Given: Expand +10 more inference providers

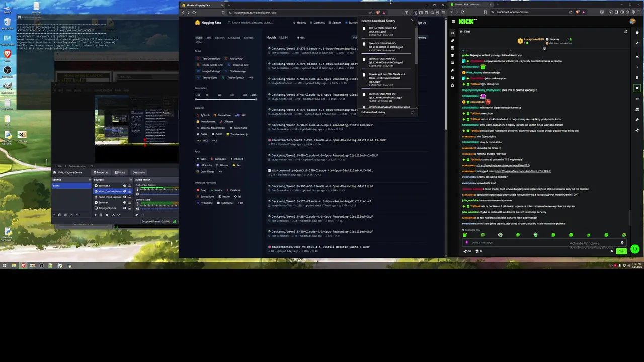Looking at the screenshot, I should [x=240, y=203].
